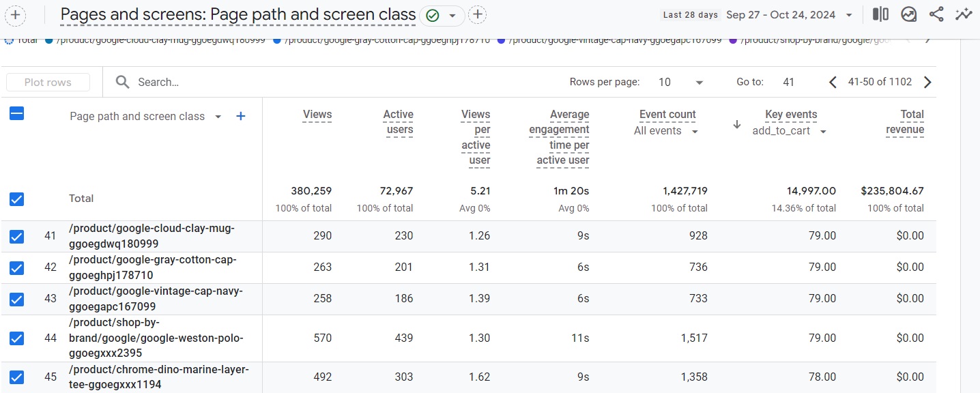The width and height of the screenshot is (980, 393).
Task: Open the edit comparisons chart icon
Action: [x=908, y=14]
